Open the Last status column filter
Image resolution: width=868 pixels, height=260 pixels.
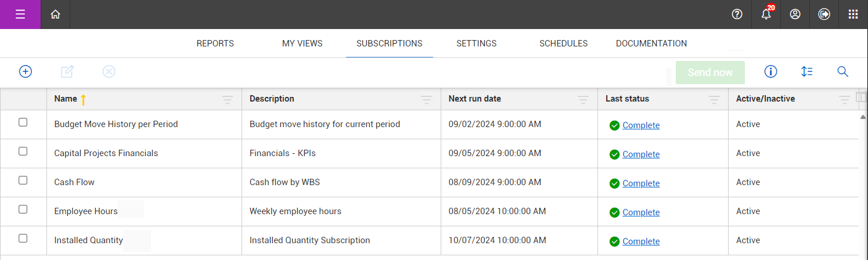(x=714, y=100)
